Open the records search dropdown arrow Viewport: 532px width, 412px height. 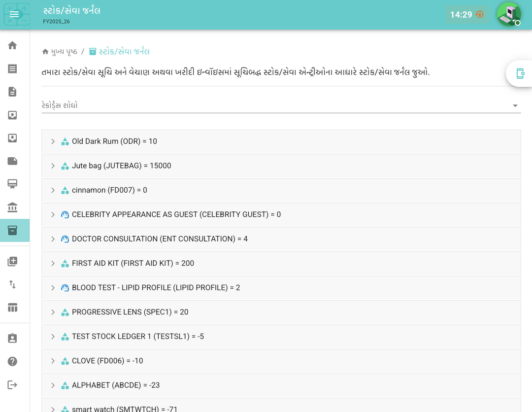pos(515,105)
